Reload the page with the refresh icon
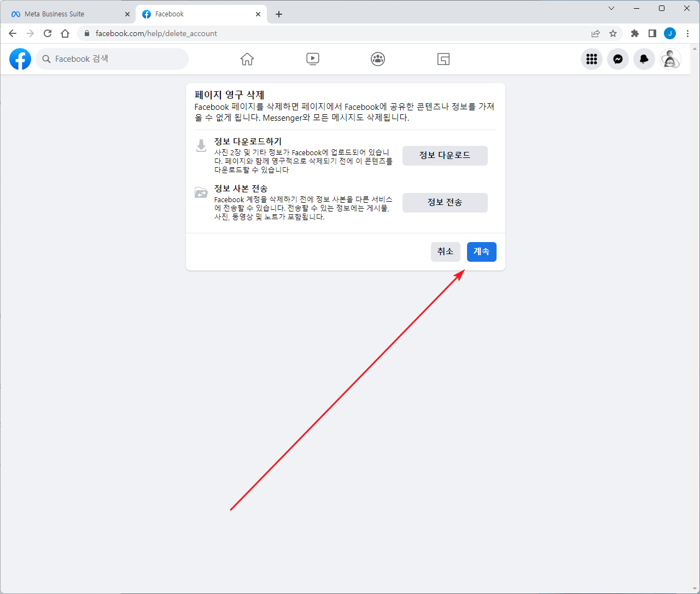 pos(48,33)
